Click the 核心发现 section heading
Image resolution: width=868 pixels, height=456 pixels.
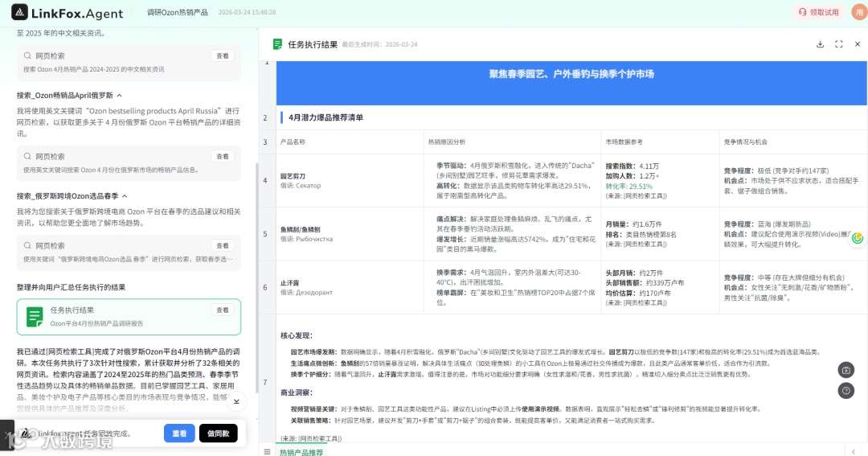tap(297, 335)
